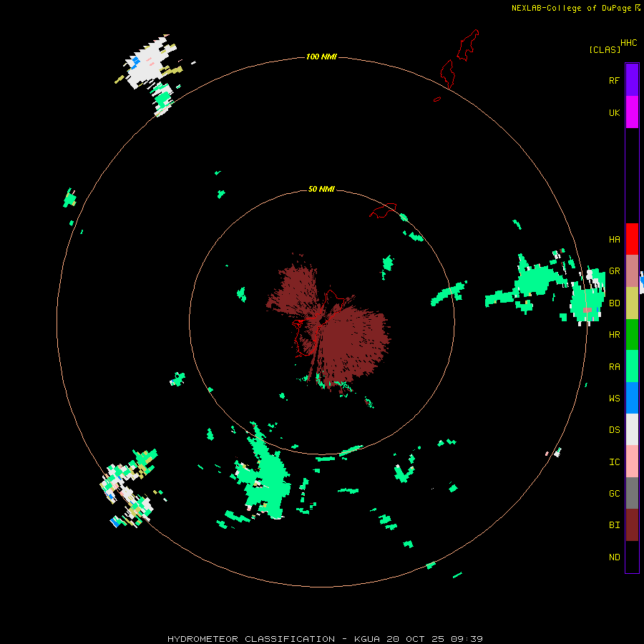Click the HA legend label
644x644 pixels.
[x=614, y=240]
